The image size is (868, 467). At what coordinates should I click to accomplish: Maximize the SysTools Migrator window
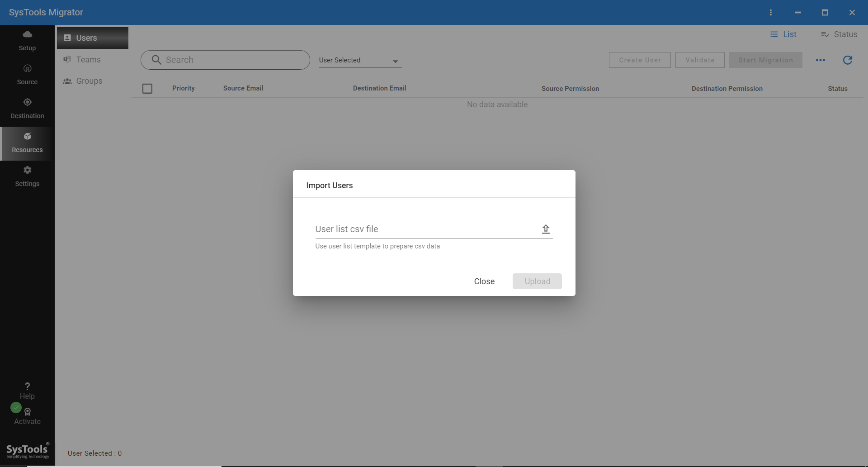pyautogui.click(x=825, y=13)
